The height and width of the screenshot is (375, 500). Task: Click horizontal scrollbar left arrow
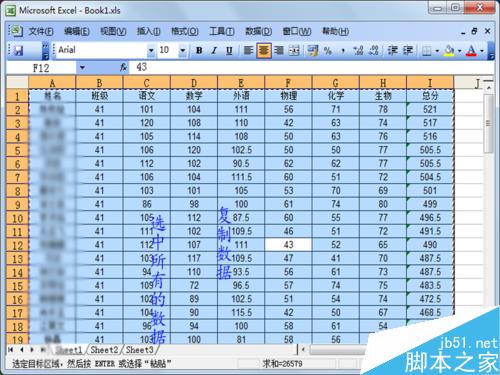pyautogui.click(x=303, y=350)
